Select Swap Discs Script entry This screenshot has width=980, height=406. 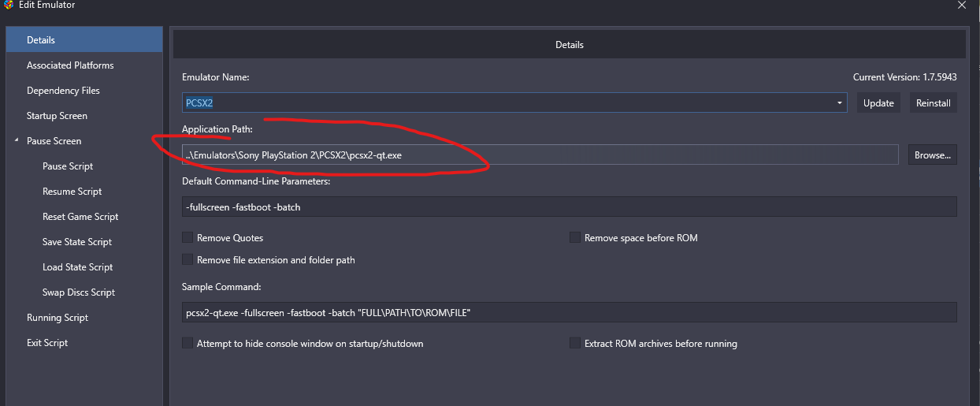[79, 292]
